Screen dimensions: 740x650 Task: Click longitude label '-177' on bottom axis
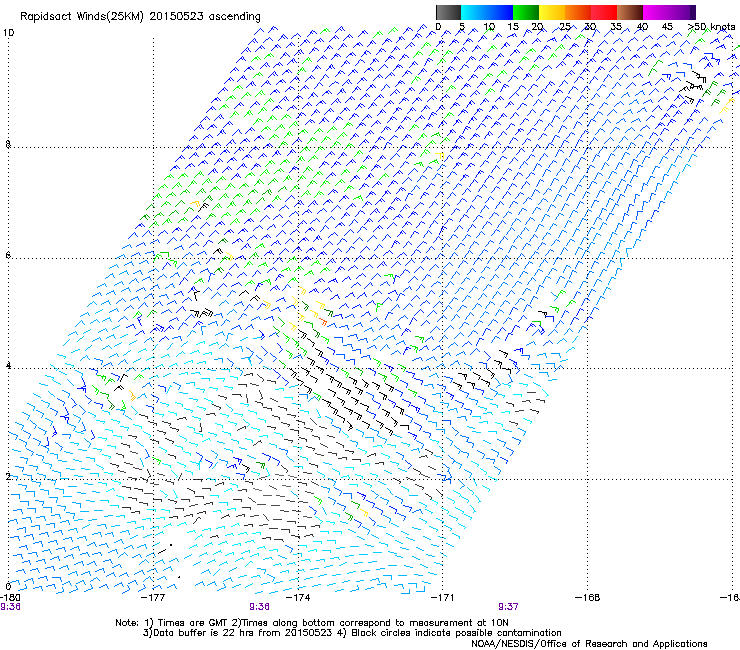pyautogui.click(x=153, y=597)
